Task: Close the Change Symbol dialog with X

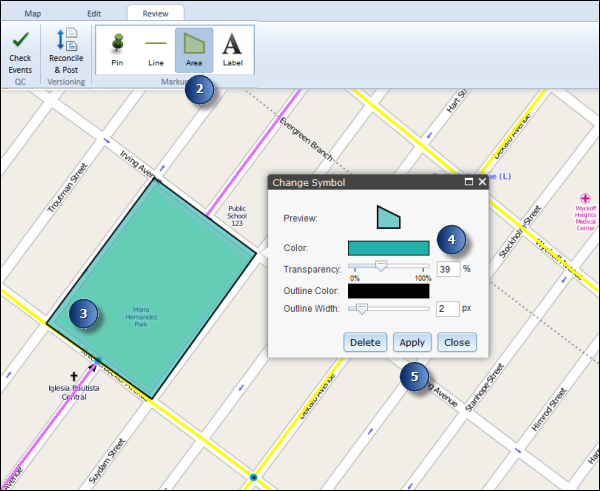Action: point(481,182)
